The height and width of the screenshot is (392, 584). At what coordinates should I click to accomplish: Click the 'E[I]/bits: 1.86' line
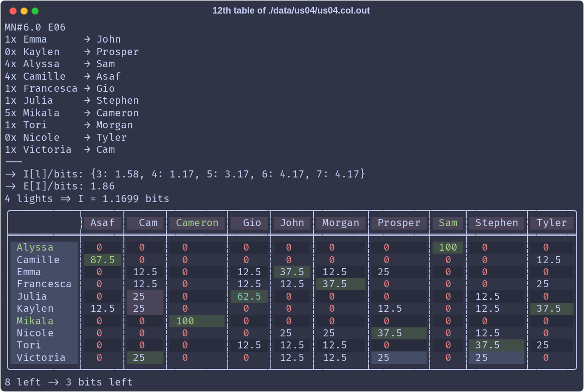(60, 186)
